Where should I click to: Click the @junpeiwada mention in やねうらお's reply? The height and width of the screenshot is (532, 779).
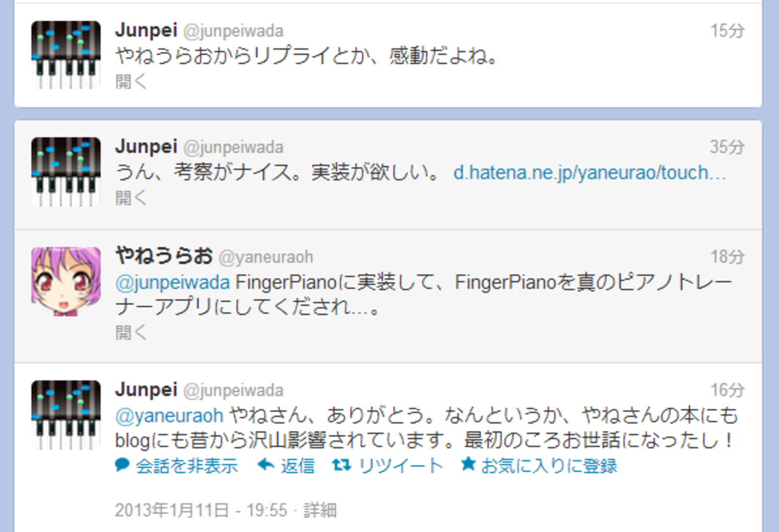(x=173, y=282)
